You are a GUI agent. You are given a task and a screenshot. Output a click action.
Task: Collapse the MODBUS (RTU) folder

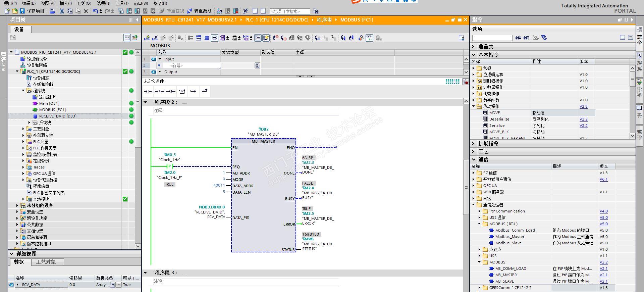480,224
